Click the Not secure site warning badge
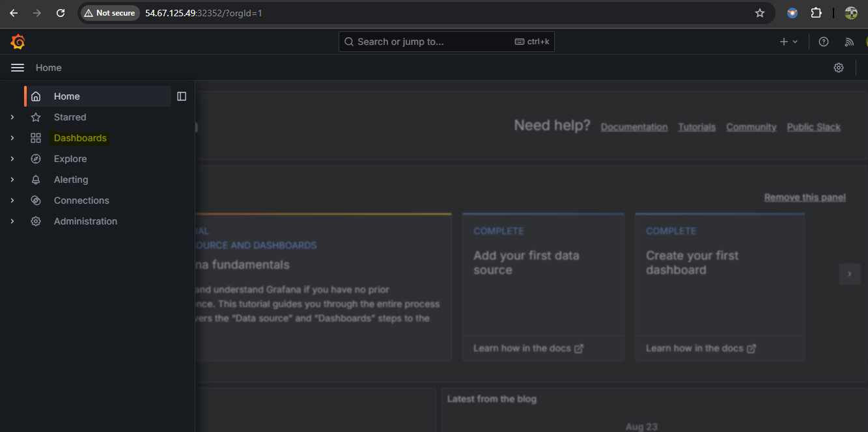Viewport: 868px width, 432px height. click(109, 13)
